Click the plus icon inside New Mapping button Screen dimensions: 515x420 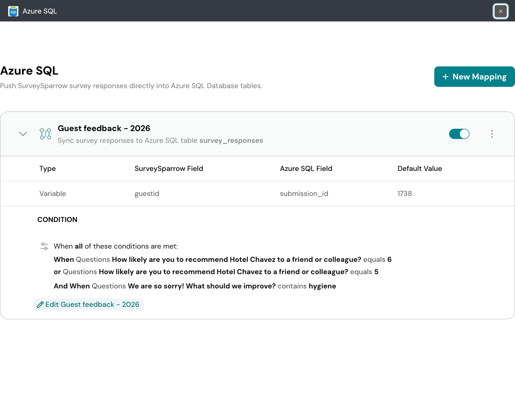tap(446, 77)
